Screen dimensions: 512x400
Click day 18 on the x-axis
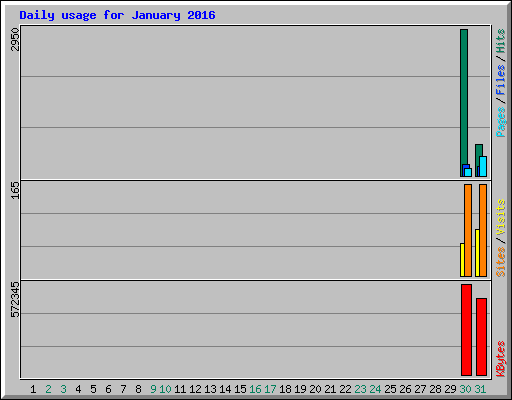coord(285,389)
